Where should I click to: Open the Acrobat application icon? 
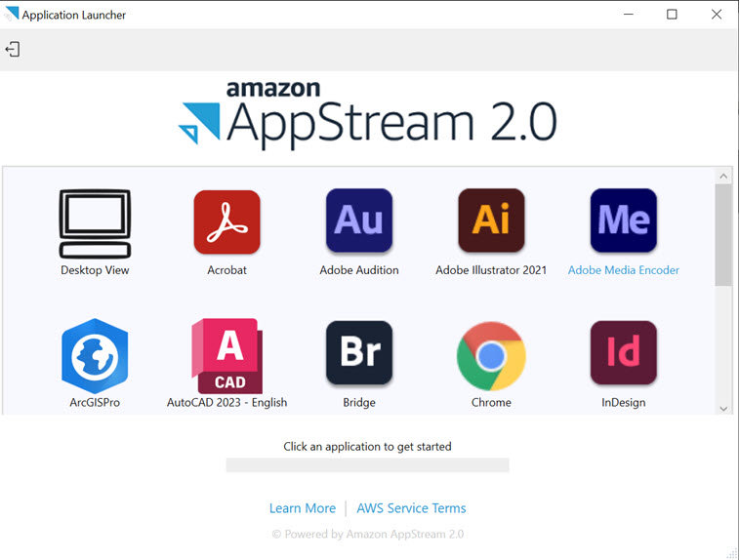pos(227,221)
